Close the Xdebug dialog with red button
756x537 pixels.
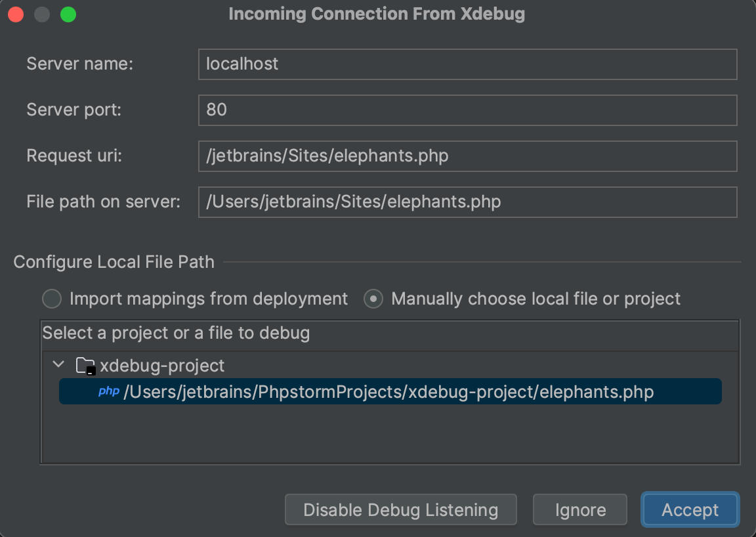click(x=16, y=14)
